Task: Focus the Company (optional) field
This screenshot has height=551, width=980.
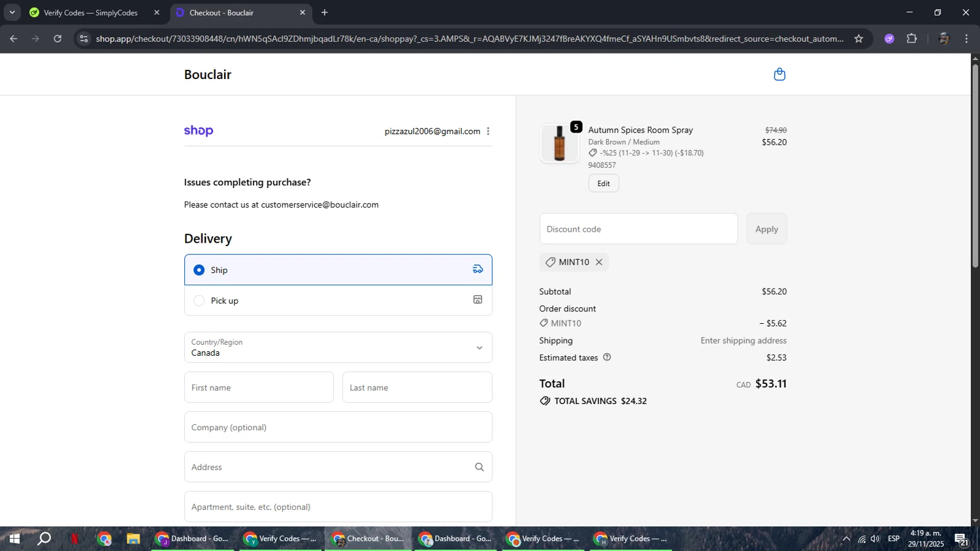Action: pos(338,427)
